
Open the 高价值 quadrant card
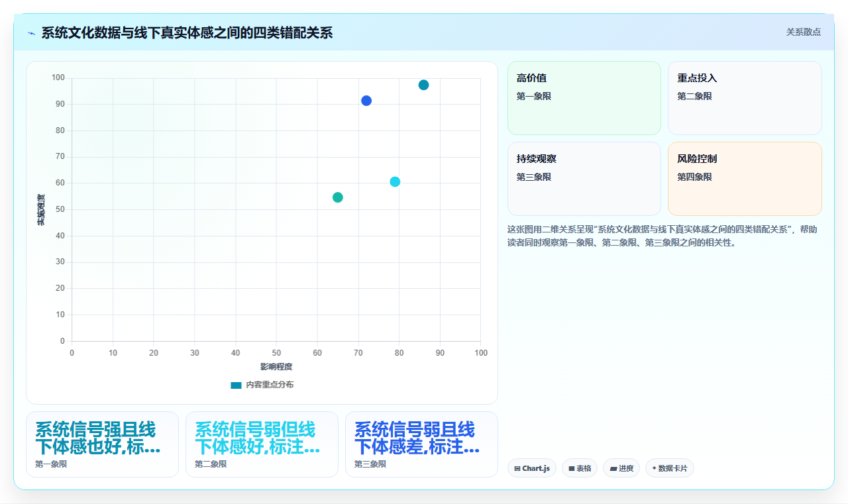(584, 98)
